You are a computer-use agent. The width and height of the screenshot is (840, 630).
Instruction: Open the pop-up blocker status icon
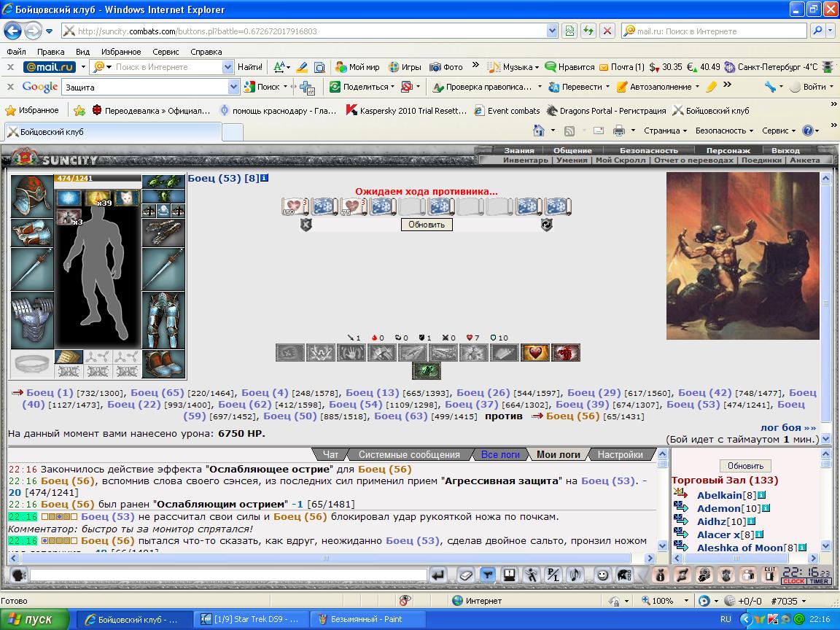[405, 601]
